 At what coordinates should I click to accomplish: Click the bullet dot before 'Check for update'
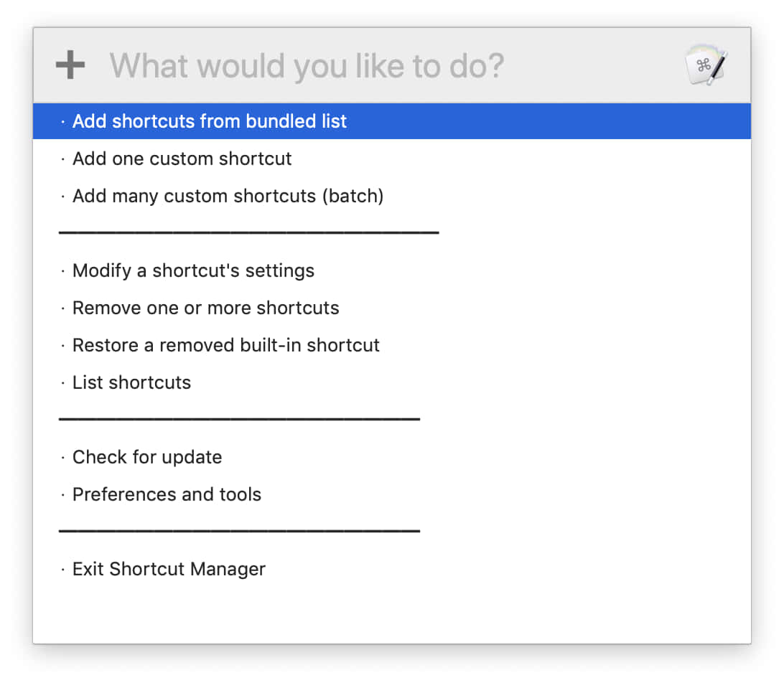62,458
